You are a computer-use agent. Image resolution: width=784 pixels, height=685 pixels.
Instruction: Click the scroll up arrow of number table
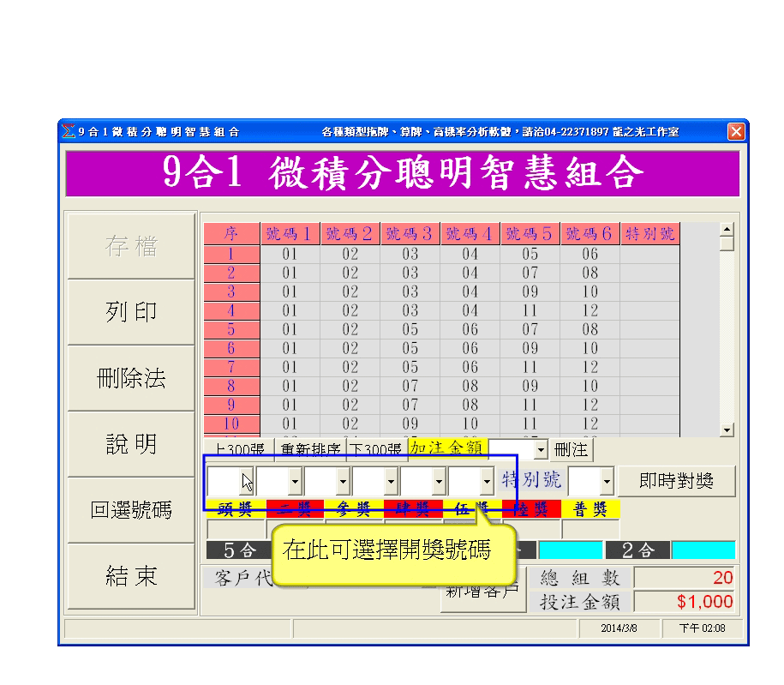coord(727,229)
